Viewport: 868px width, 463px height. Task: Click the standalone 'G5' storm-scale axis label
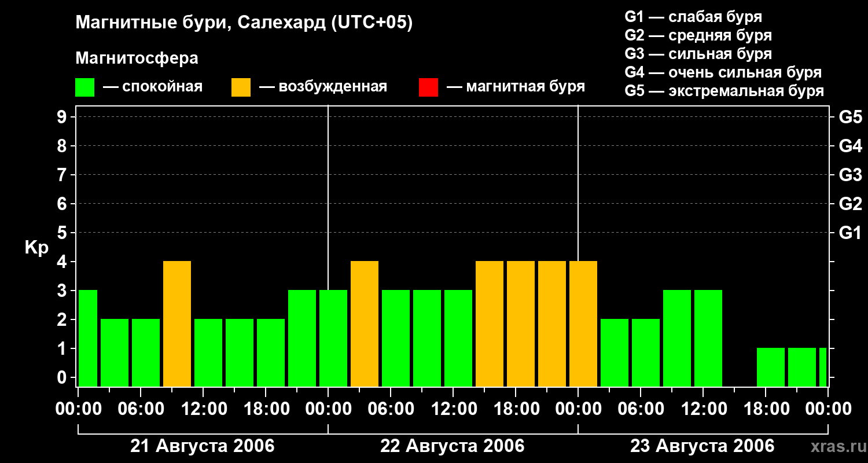[x=851, y=117]
